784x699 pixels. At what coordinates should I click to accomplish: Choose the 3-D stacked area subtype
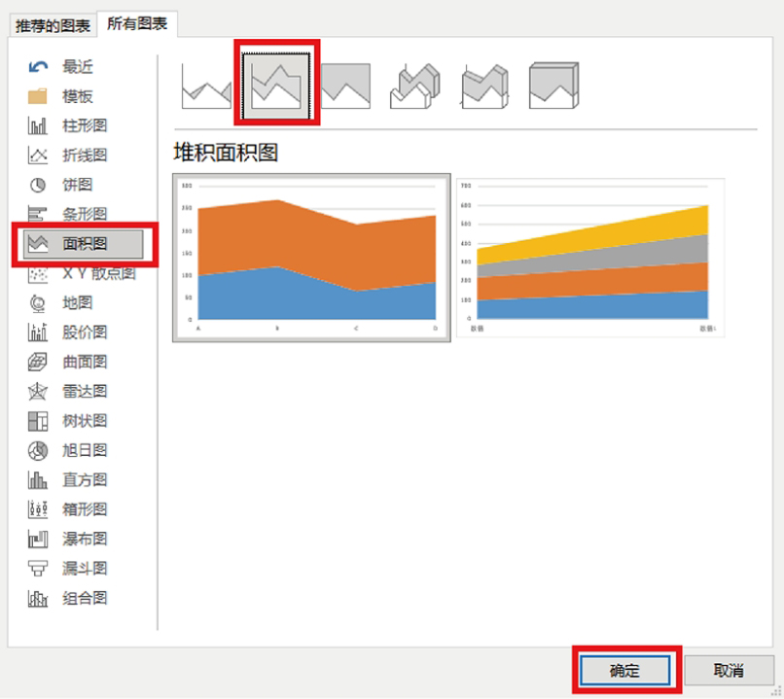pos(484,86)
